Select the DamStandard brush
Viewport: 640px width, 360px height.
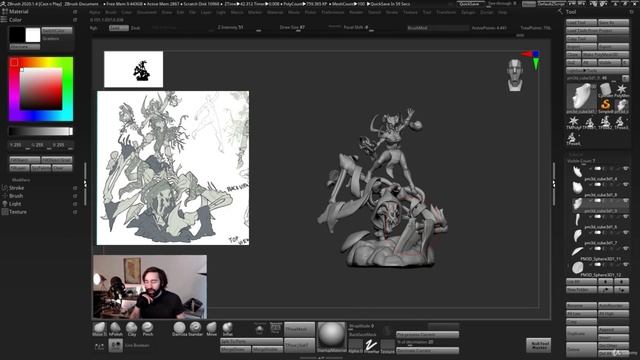click(x=179, y=328)
